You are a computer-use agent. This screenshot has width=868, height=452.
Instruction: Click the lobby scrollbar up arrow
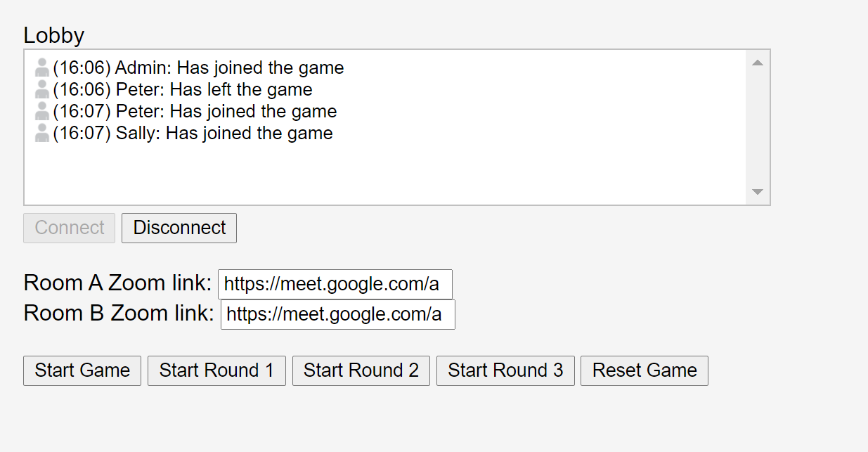coord(758,63)
